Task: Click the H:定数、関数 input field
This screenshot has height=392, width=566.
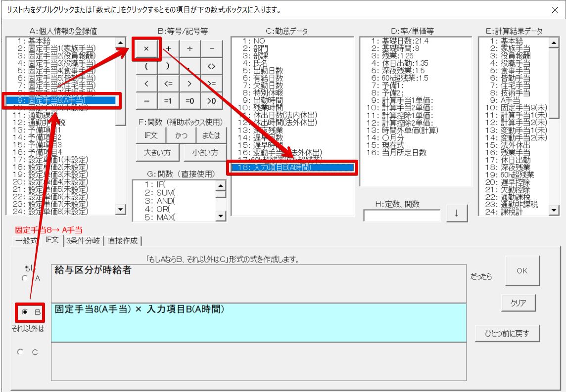Action: (401, 215)
